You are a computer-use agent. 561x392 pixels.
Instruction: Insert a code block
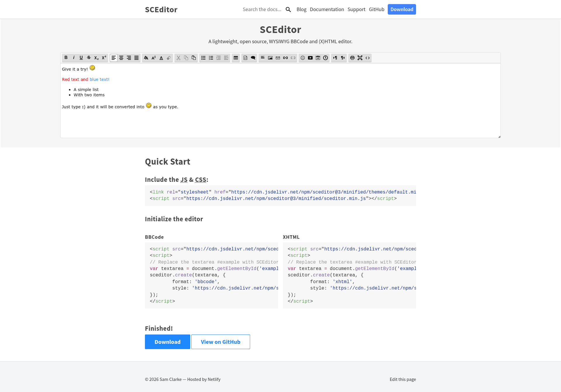coord(245,58)
